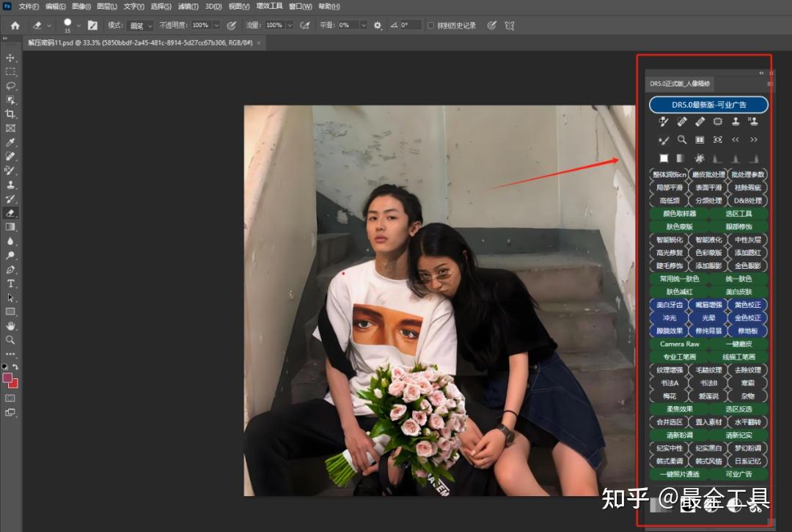Click the Clone Stamp icon in the DR5 panel

[736, 122]
